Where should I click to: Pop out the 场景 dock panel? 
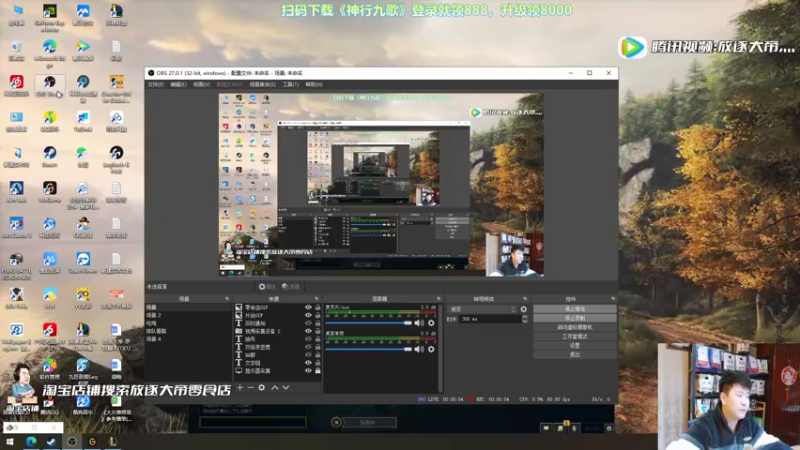point(227,298)
